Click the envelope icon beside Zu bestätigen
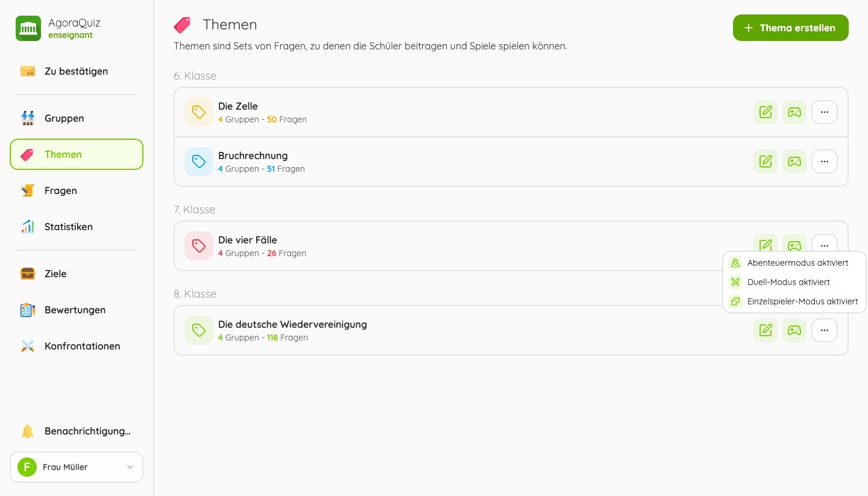 coord(28,71)
